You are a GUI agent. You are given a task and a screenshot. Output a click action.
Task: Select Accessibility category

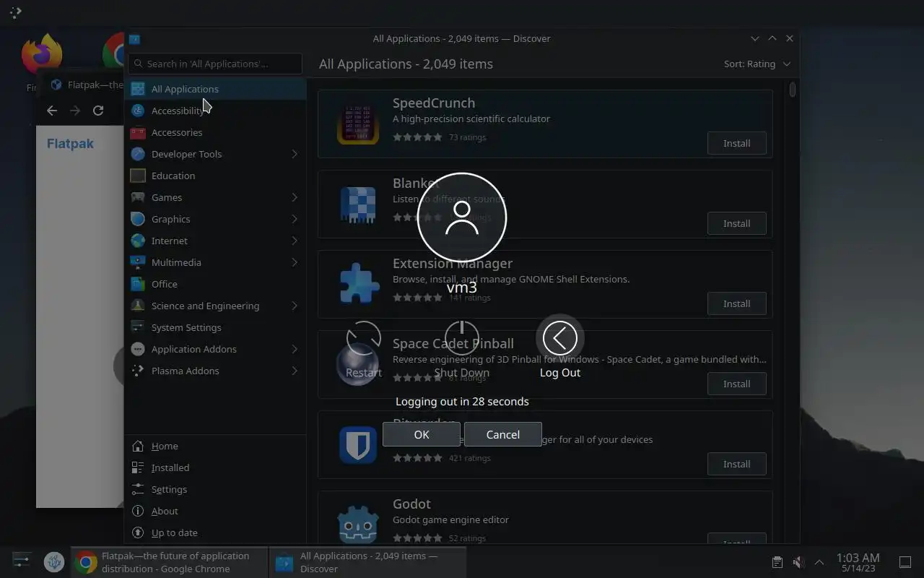(x=215, y=111)
